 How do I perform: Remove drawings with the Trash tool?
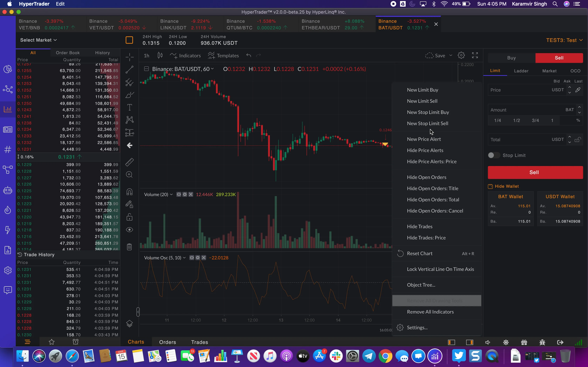[129, 247]
